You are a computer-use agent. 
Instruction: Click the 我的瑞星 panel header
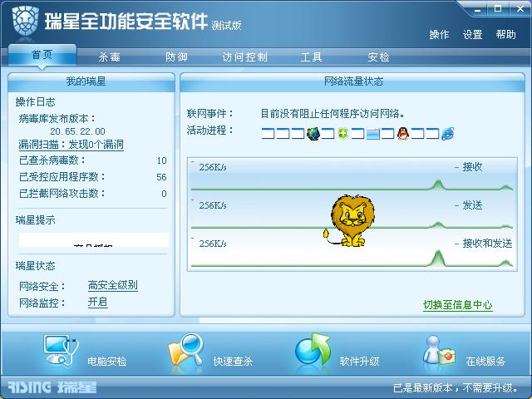[x=91, y=81]
